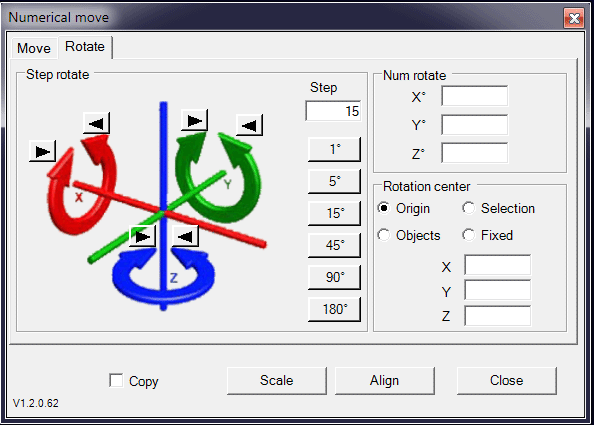Select the Origin rotation center

pyautogui.click(x=404, y=208)
